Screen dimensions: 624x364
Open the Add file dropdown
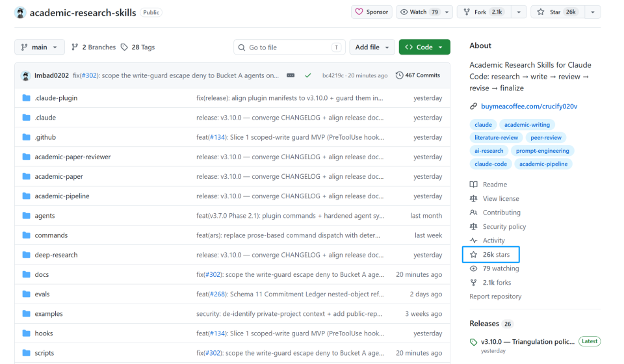point(372,47)
